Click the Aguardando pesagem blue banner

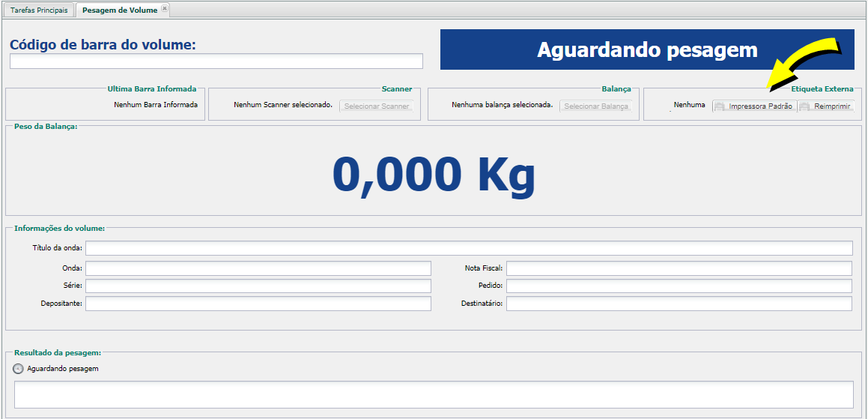tap(647, 49)
